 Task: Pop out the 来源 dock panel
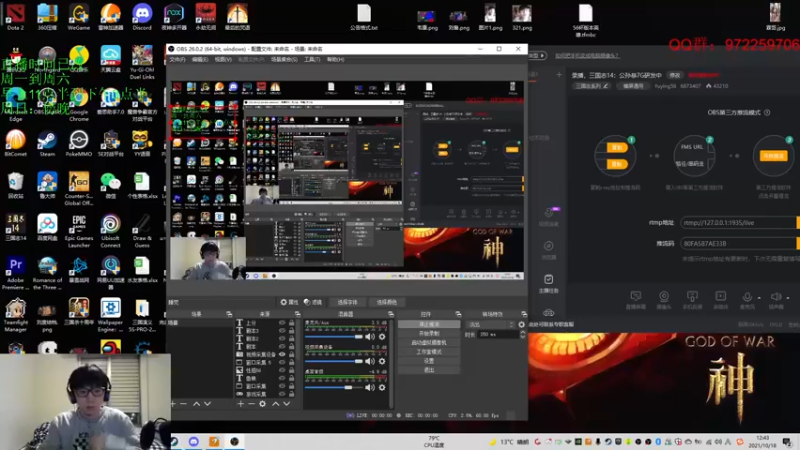pyautogui.click(x=297, y=314)
